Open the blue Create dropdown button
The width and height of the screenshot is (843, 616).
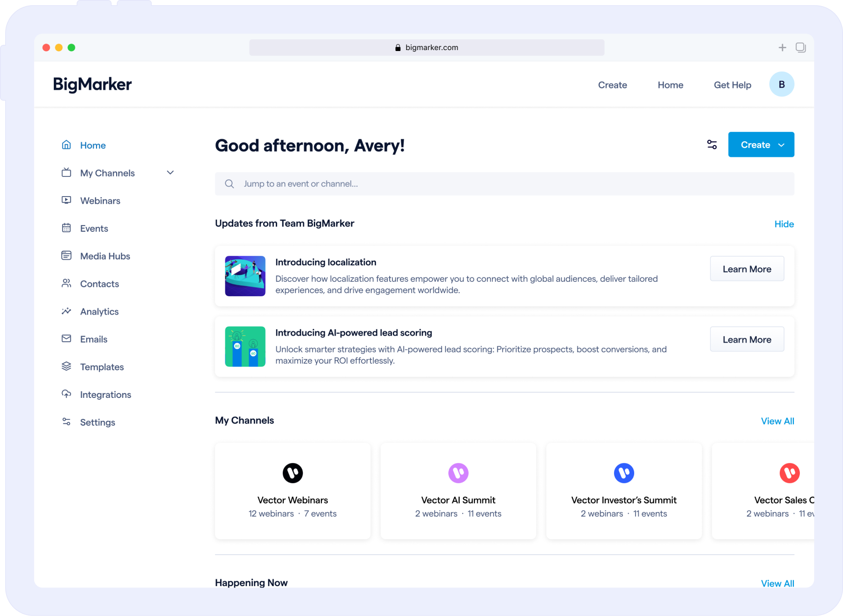tap(761, 145)
